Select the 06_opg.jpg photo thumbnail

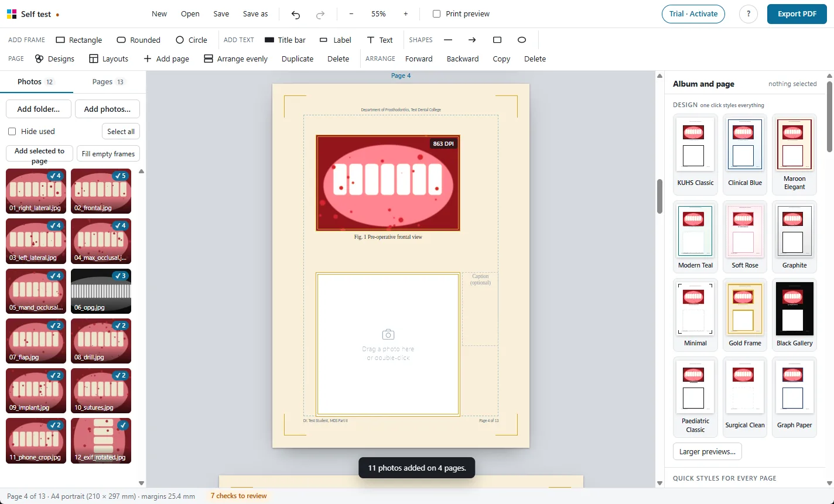[x=101, y=291]
